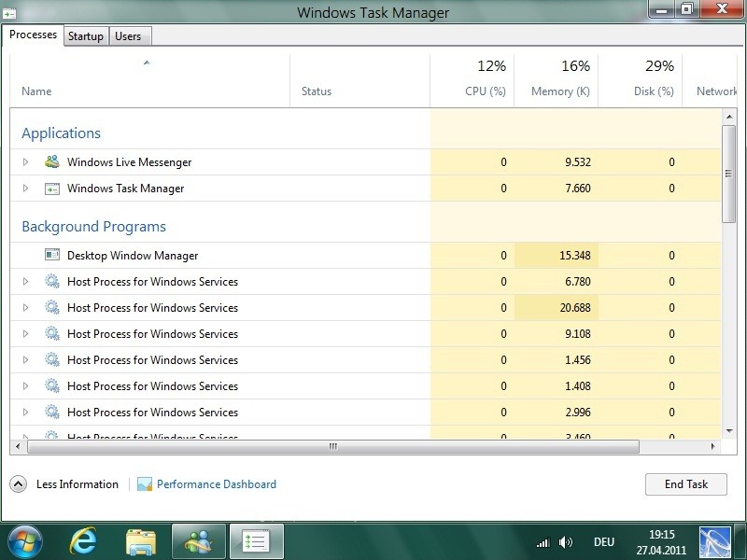Expand the Host Process using 2.996 K

[26, 413]
